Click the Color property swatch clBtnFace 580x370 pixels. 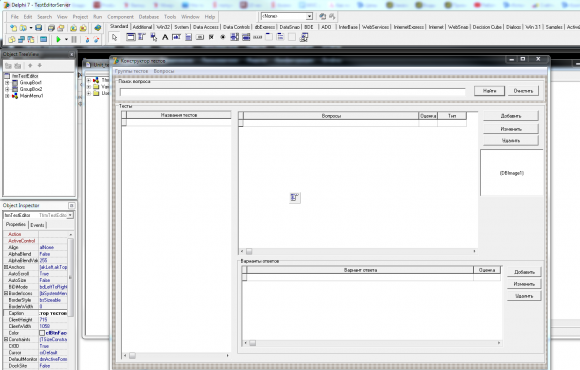pos(42,333)
